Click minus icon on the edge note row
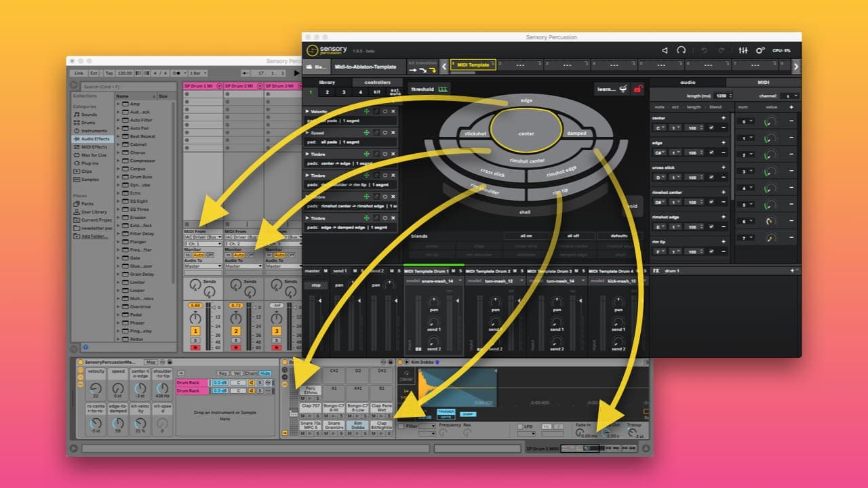868x488 pixels. pos(723,152)
